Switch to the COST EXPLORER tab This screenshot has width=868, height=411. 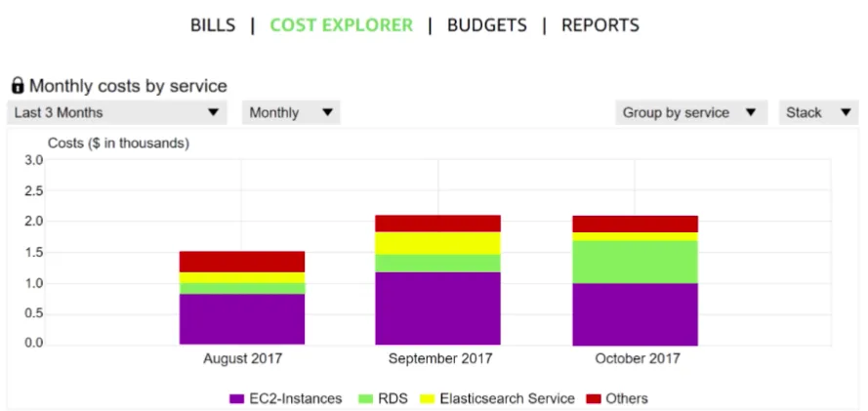(x=341, y=25)
